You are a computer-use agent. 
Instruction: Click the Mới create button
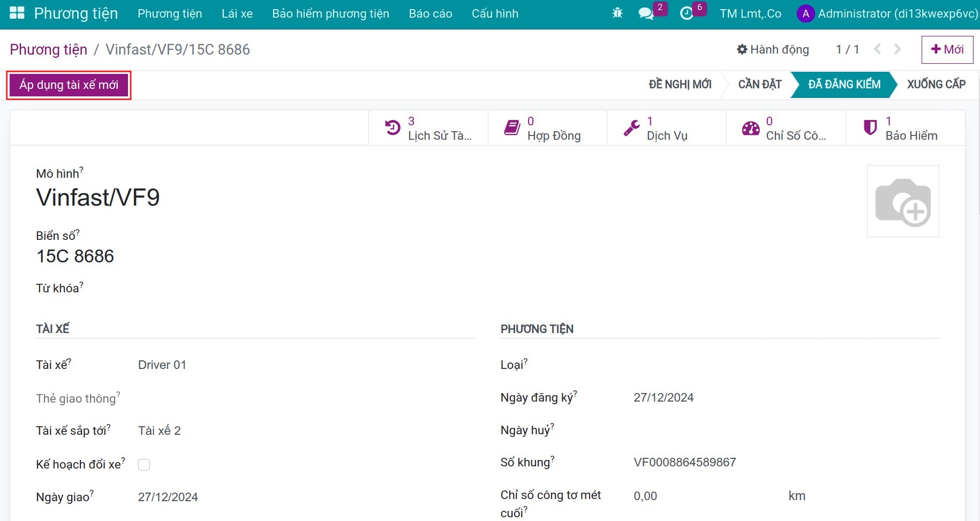pyautogui.click(x=947, y=49)
